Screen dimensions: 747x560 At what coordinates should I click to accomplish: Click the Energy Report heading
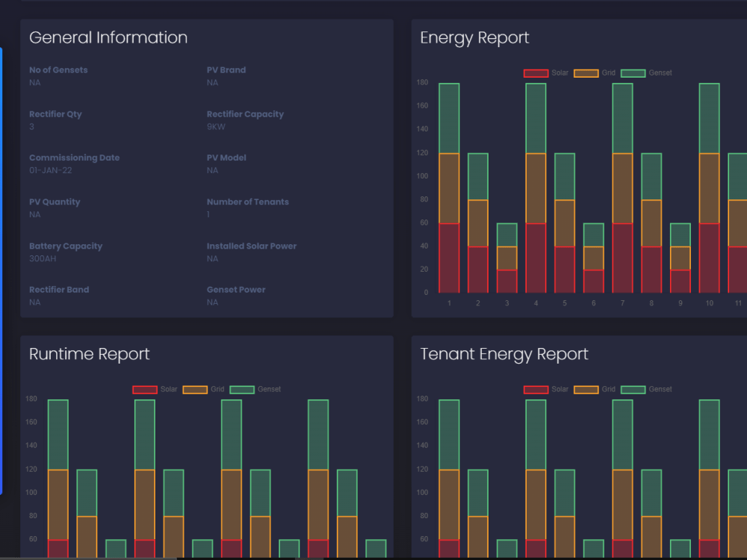[x=474, y=37]
